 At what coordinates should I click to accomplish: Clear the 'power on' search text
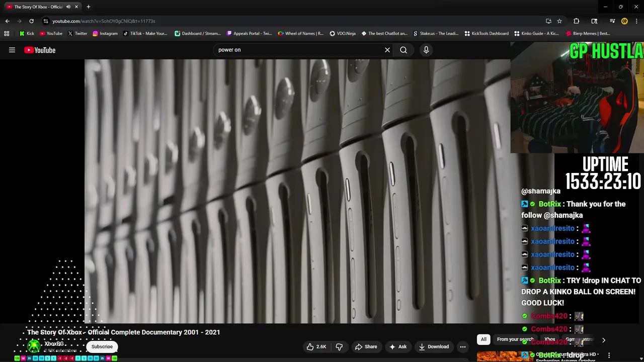tap(387, 50)
